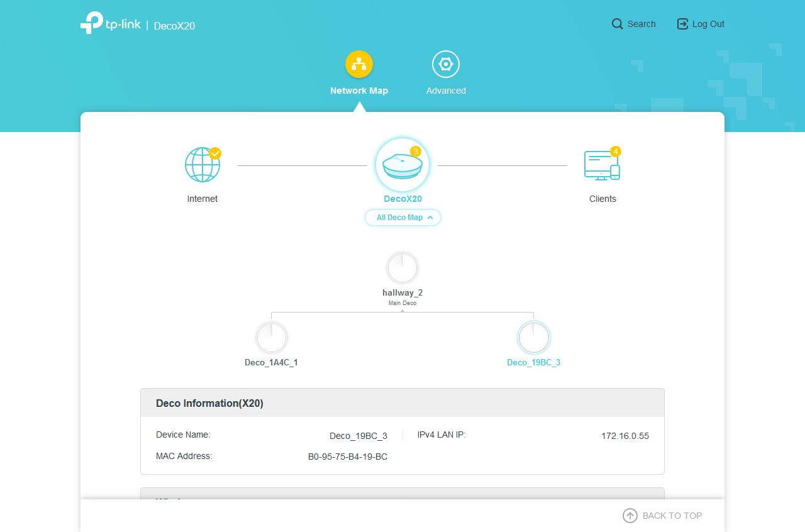This screenshot has height=532, width=805.
Task: Click the IPv4 LAN IP value 172.16.0.55
Action: click(x=625, y=436)
